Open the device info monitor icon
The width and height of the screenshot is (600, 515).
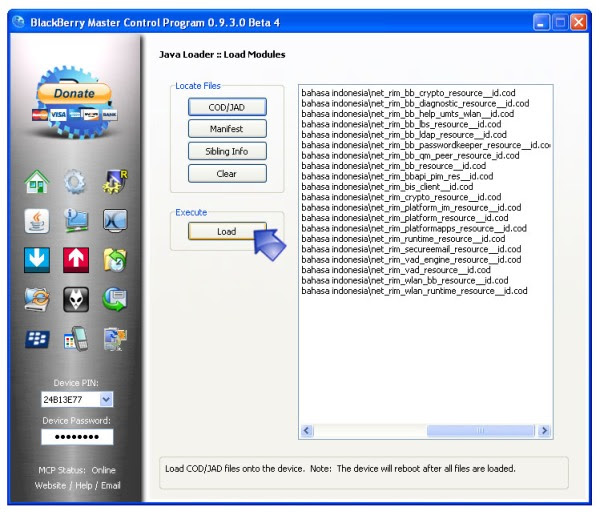pyautogui.click(x=76, y=221)
